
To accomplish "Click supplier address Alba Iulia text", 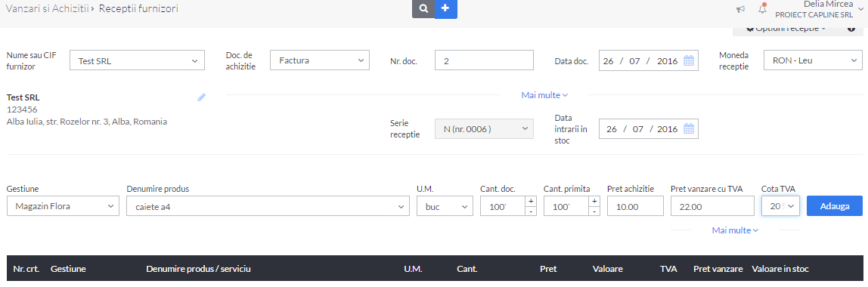I will (87, 122).
